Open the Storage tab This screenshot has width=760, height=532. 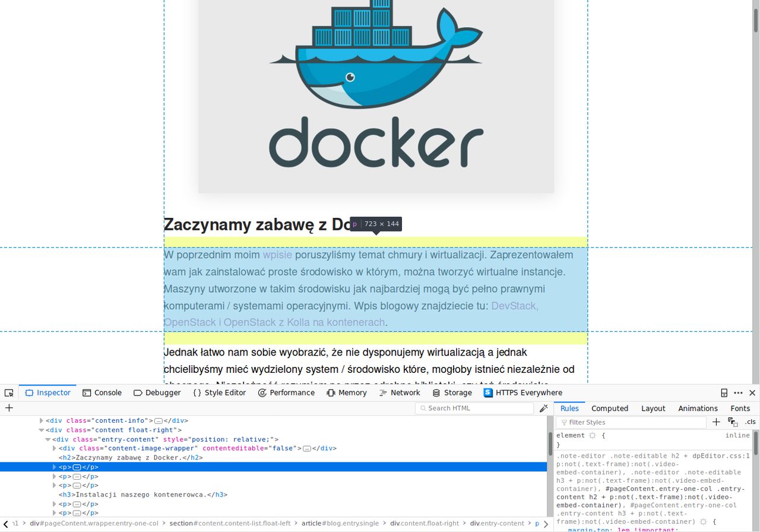tap(452, 393)
